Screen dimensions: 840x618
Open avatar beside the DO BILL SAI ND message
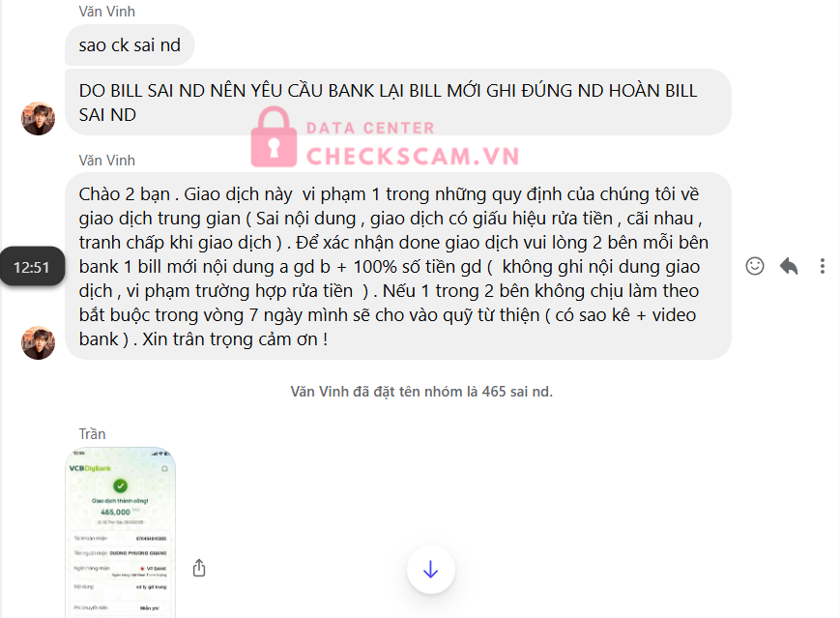pyautogui.click(x=38, y=118)
